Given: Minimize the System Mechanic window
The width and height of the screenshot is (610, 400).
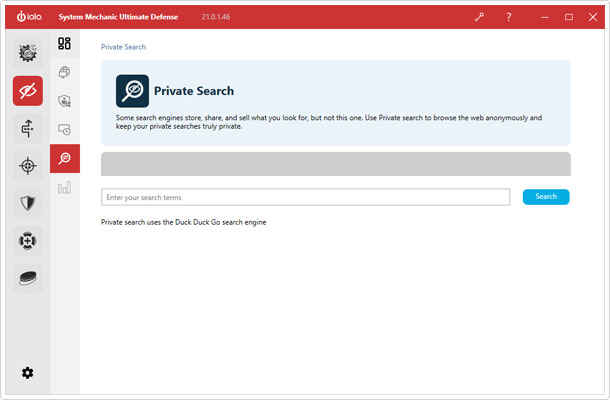Looking at the screenshot, I should click(545, 17).
